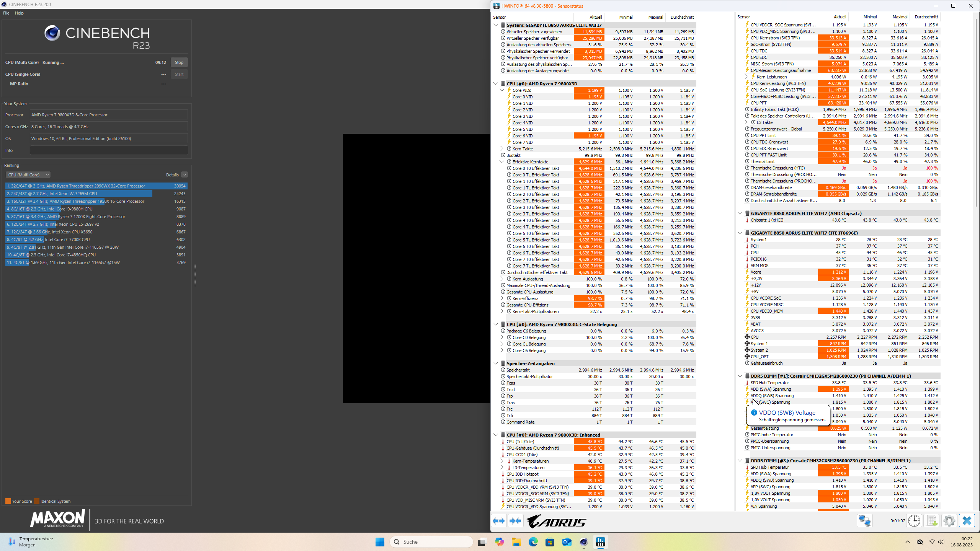The width and height of the screenshot is (980, 551).
Task: Open the Ranking Details dropdown arrow
Action: click(x=185, y=175)
